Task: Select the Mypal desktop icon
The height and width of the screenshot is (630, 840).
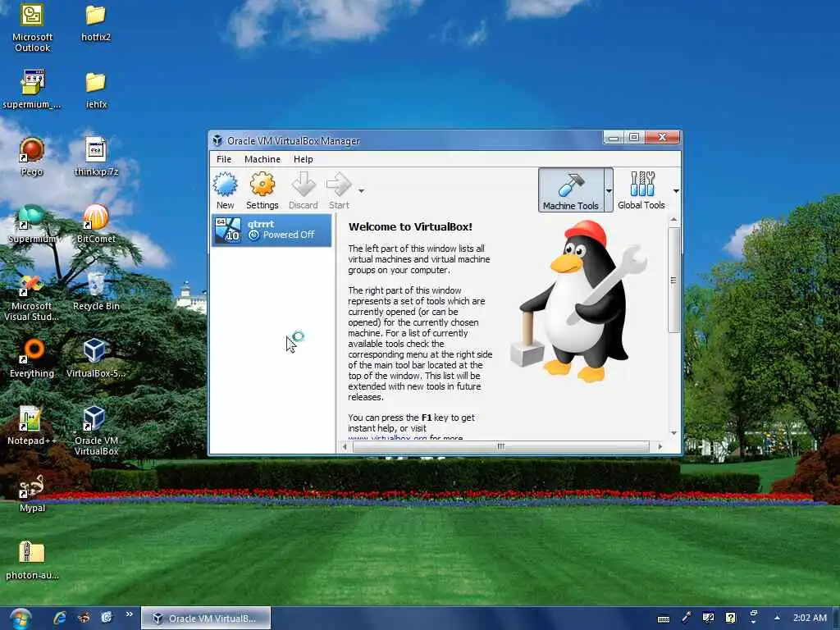Action: pos(32,493)
